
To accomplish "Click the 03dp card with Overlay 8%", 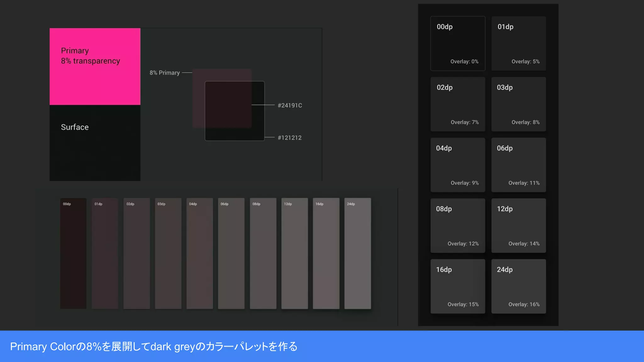I will point(519,104).
